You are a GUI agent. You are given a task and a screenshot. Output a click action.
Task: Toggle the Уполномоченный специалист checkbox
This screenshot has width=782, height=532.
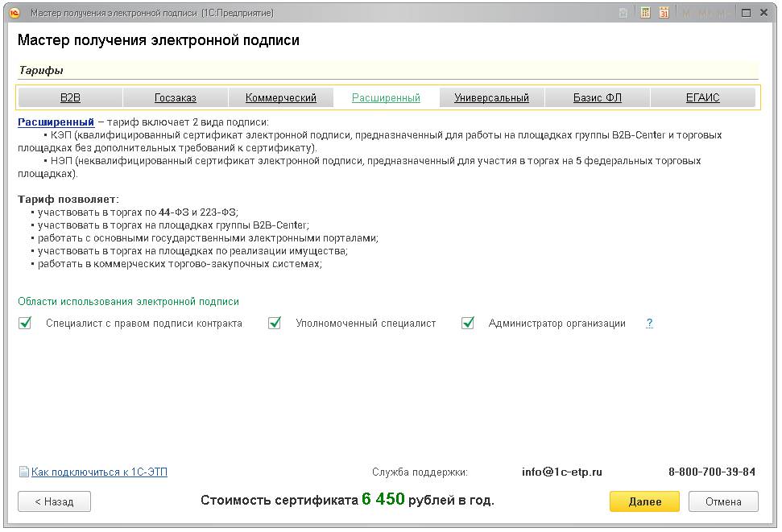(x=275, y=323)
